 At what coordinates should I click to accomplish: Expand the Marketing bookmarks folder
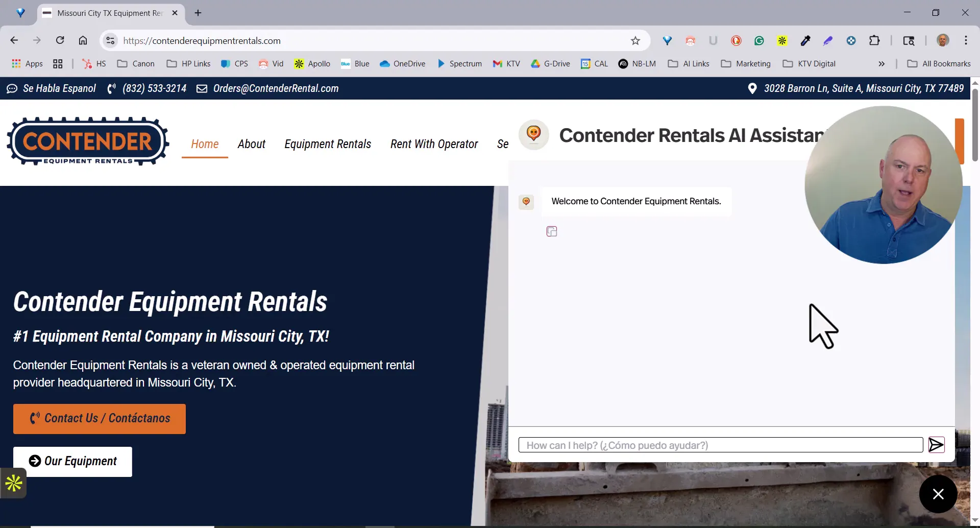click(746, 64)
